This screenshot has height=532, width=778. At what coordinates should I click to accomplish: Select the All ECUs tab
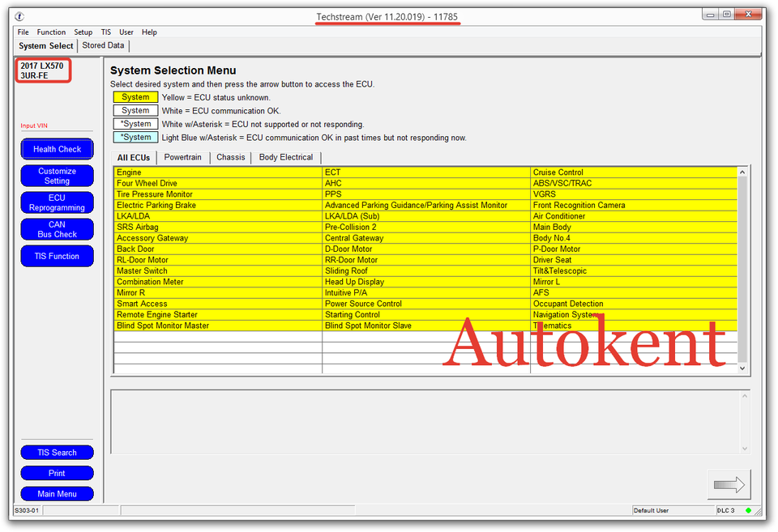(x=134, y=158)
